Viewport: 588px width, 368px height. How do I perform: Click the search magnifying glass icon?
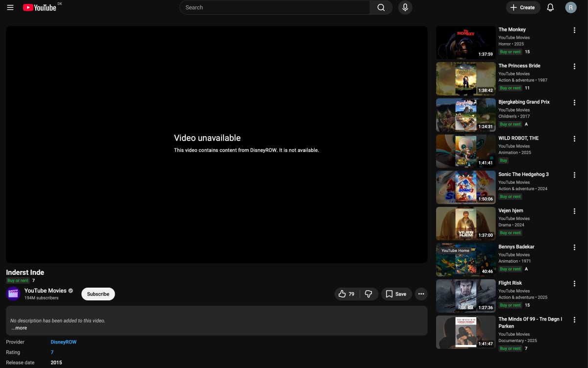pos(381,7)
